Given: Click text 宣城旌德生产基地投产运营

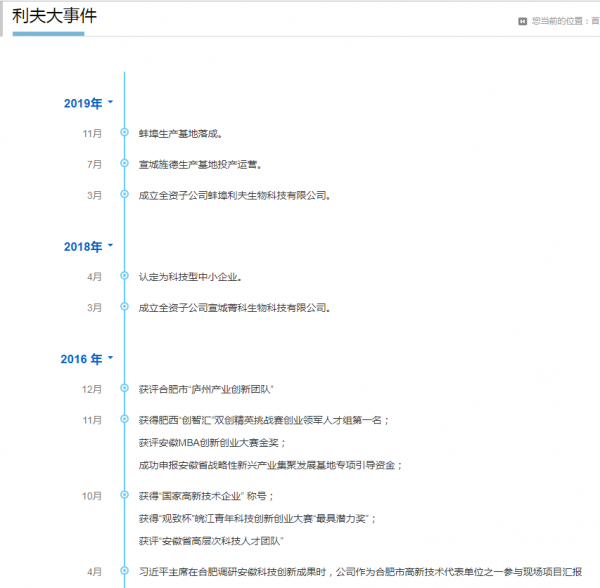Looking at the screenshot, I should (x=200, y=165).
